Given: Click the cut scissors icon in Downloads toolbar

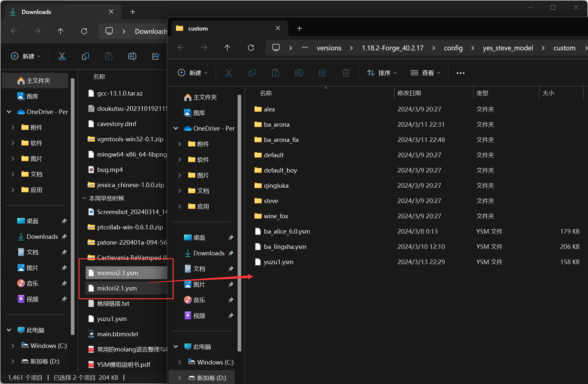Looking at the screenshot, I should pos(62,56).
